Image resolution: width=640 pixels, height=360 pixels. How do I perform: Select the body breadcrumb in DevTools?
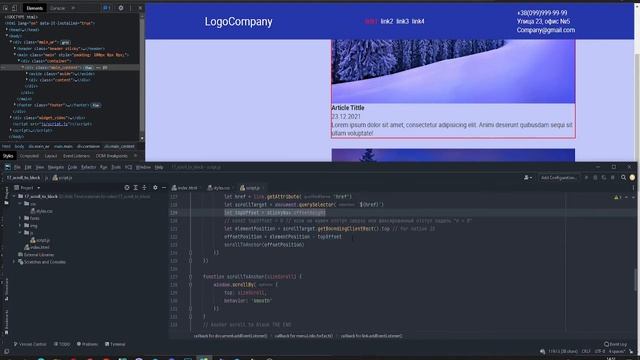tap(19, 146)
